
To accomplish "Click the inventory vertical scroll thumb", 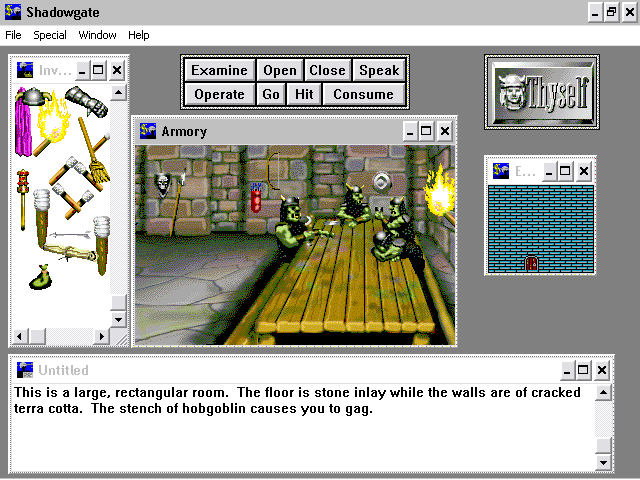I will pos(118,303).
